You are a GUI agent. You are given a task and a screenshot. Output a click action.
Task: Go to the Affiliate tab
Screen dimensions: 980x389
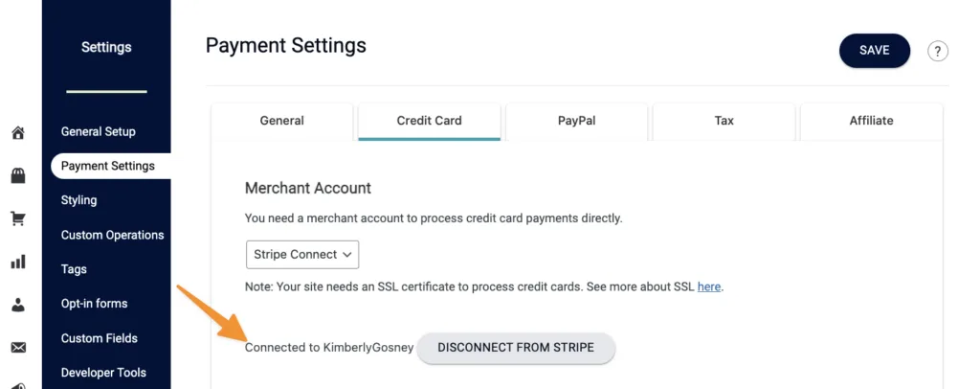(x=871, y=121)
